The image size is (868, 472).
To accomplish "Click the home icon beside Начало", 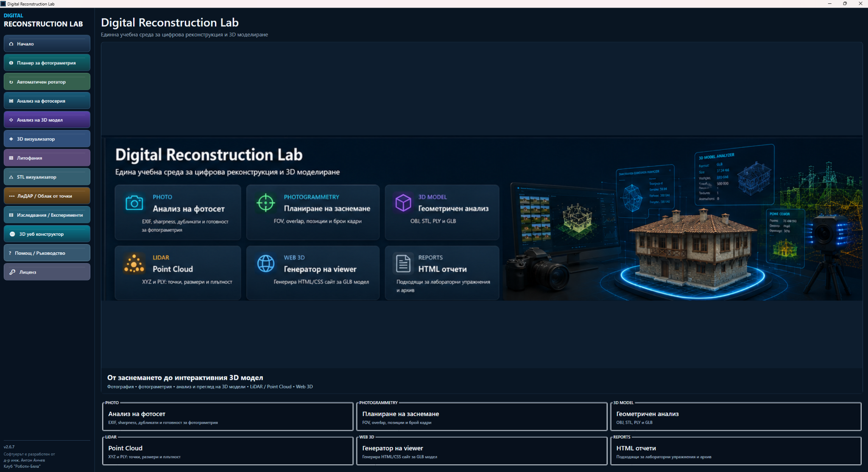I will pos(11,44).
